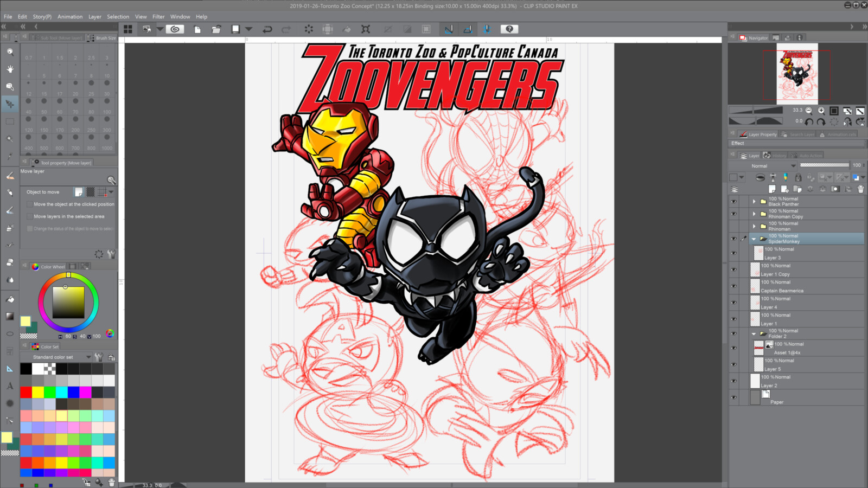
Task: Open the Edit menu
Action: click(x=22, y=17)
